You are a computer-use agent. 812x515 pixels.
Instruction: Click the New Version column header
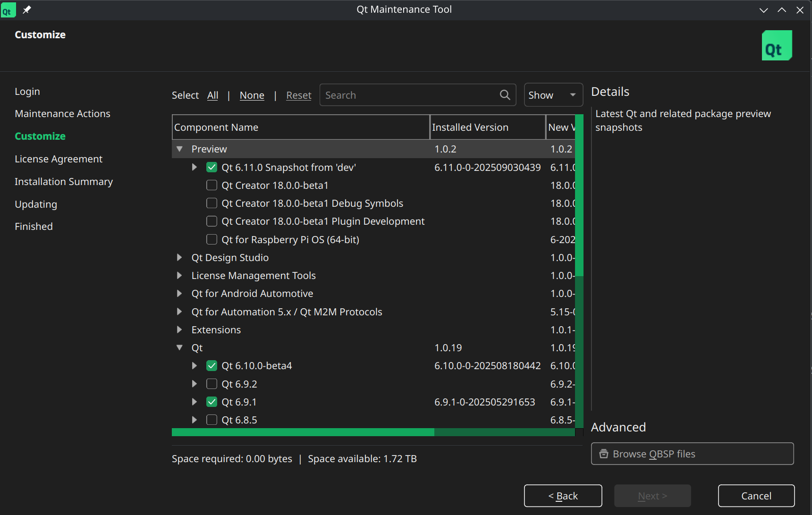[x=561, y=127]
